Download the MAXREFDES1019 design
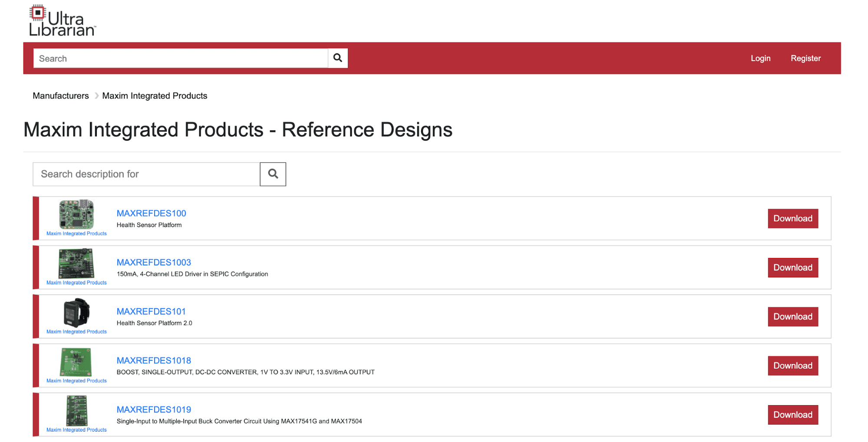Image resolution: width=868 pixels, height=442 pixels. click(792, 415)
